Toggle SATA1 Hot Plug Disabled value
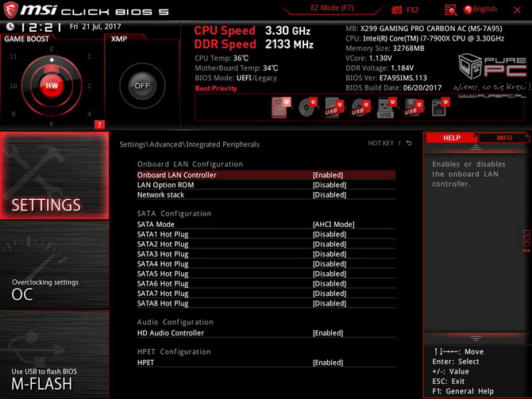Viewport: 532px width, 399px height. [330, 234]
